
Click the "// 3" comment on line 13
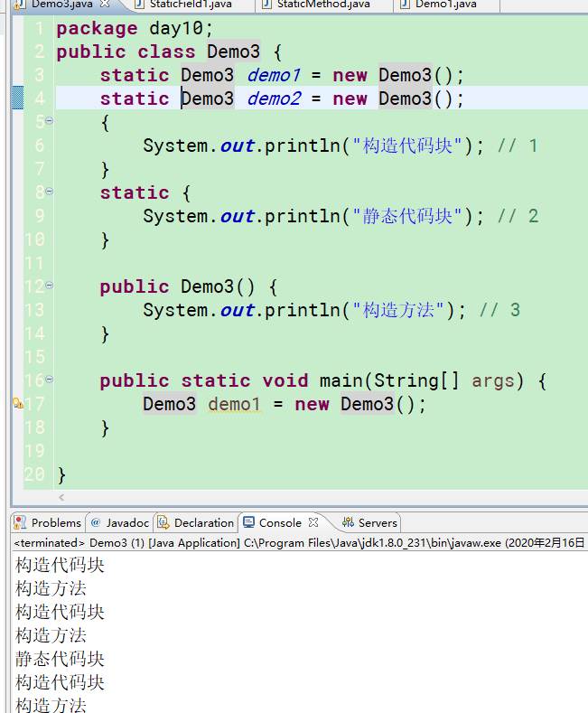pos(499,311)
